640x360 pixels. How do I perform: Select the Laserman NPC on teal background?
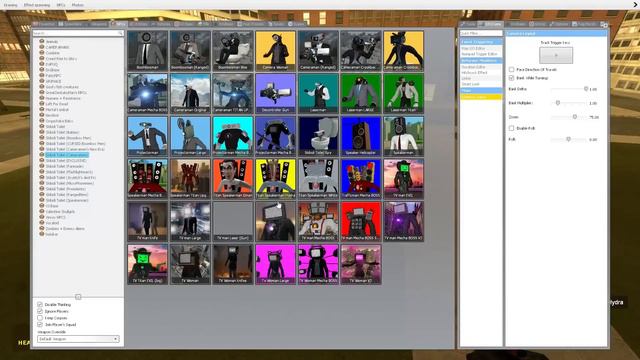click(318, 93)
